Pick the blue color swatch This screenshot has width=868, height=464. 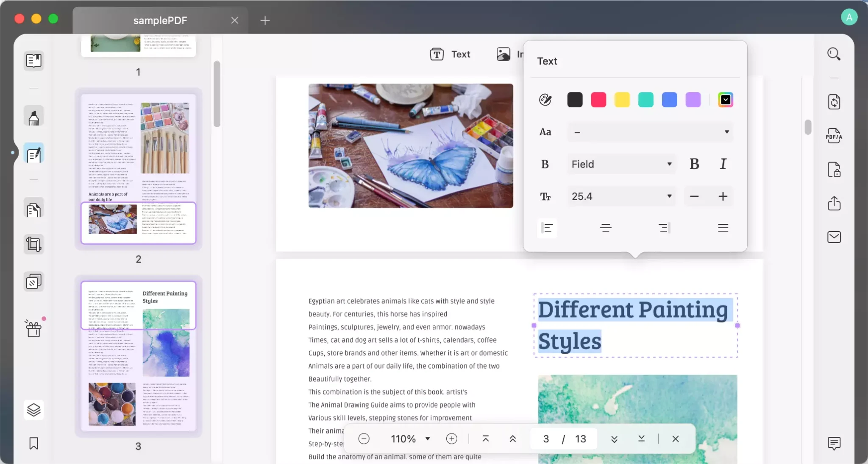coord(670,100)
